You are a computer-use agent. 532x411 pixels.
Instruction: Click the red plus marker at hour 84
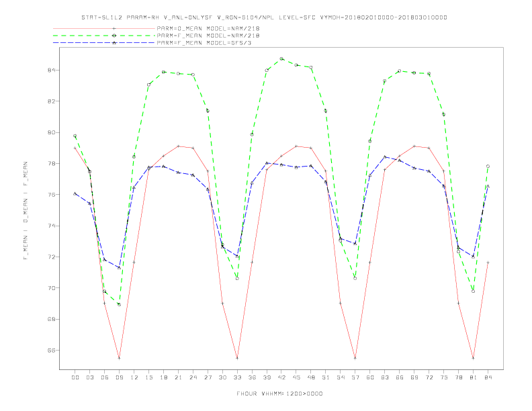pos(488,263)
